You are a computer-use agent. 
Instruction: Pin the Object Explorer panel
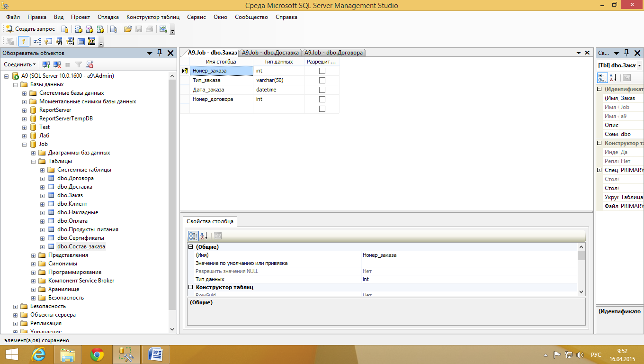pos(160,53)
